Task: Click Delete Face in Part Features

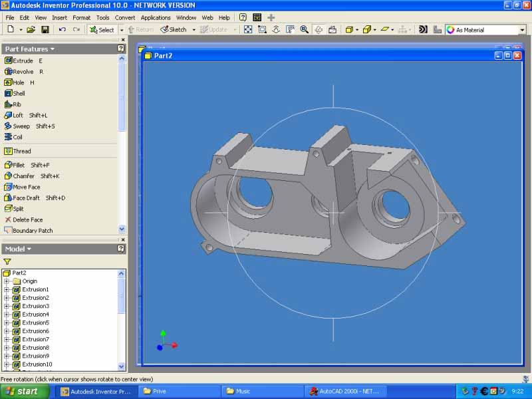Action: click(x=23, y=219)
